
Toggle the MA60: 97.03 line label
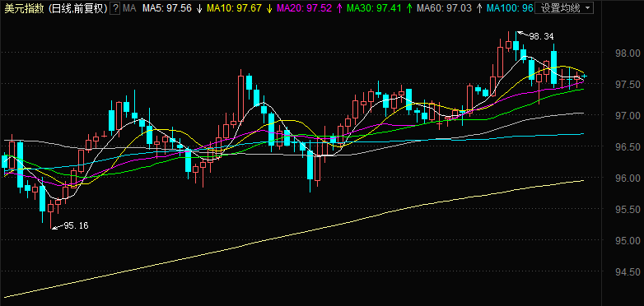coord(444,8)
